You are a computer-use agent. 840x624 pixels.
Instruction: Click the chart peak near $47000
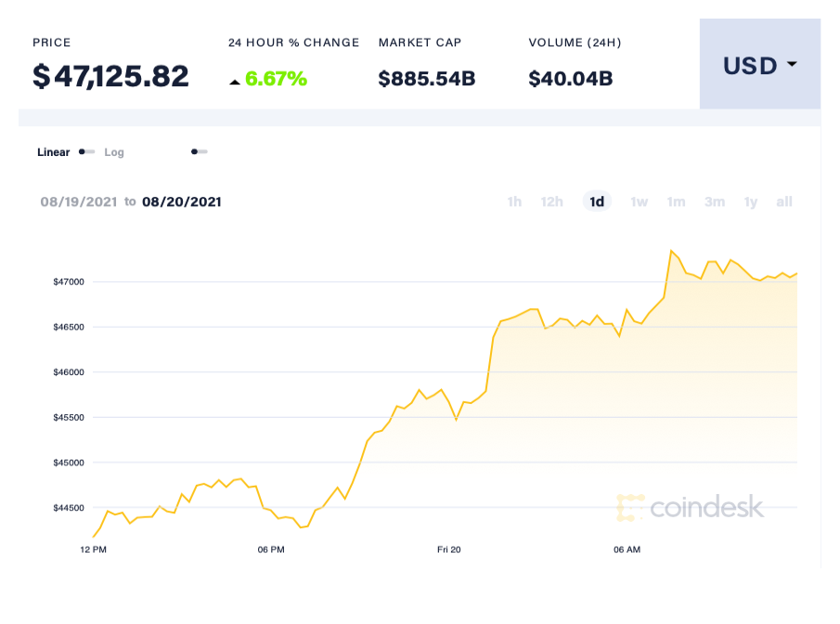tap(671, 251)
